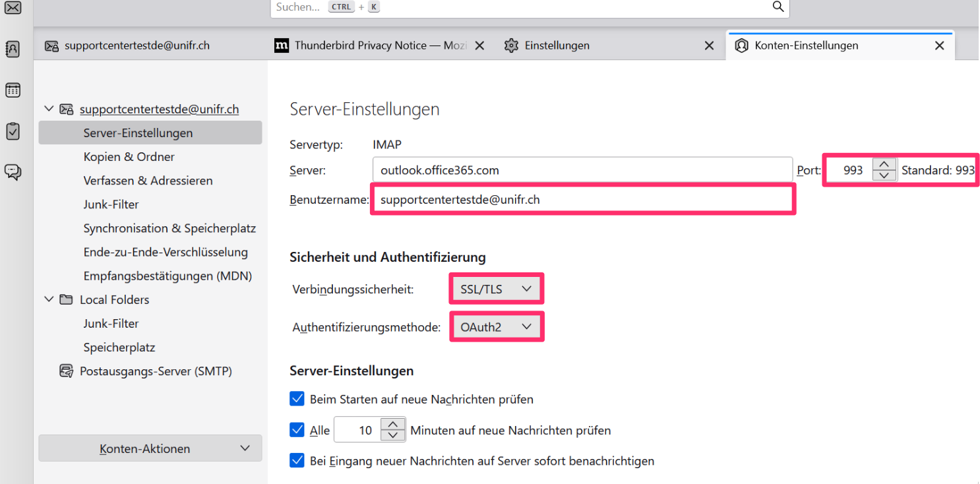Open the Tasks sidebar icon
This screenshot has width=980, height=484.
[13, 131]
